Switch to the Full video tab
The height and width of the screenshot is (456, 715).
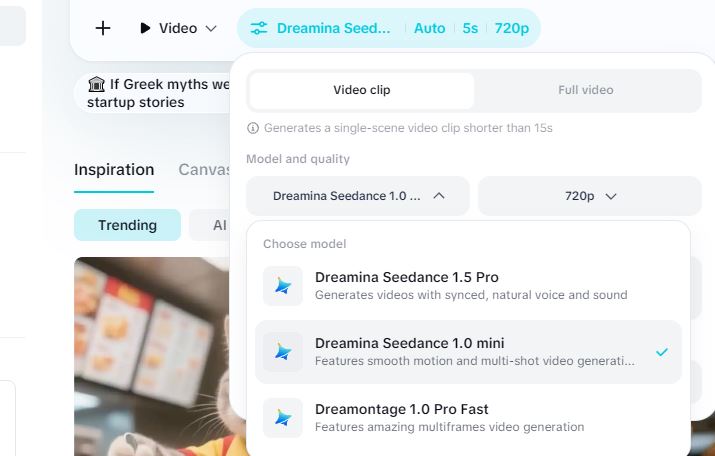(x=585, y=90)
